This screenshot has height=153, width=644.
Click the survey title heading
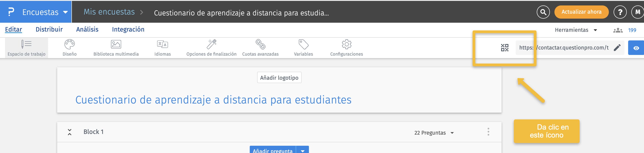tap(213, 100)
